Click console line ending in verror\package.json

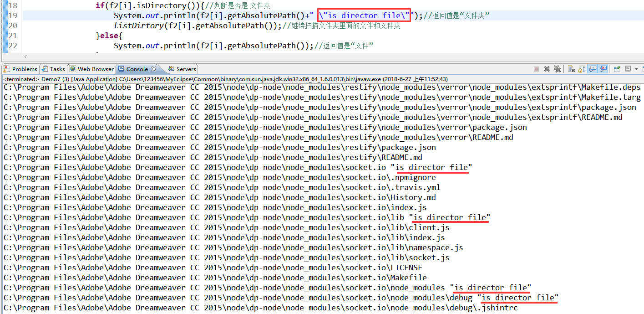[265, 127]
